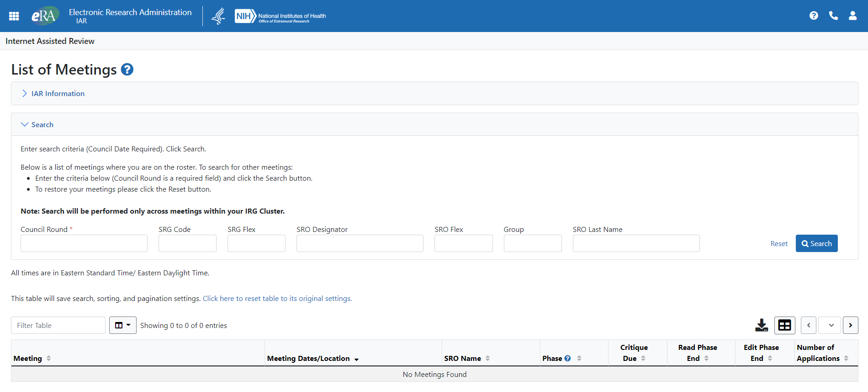
Task: Open contact phone icon
Action: [833, 16]
